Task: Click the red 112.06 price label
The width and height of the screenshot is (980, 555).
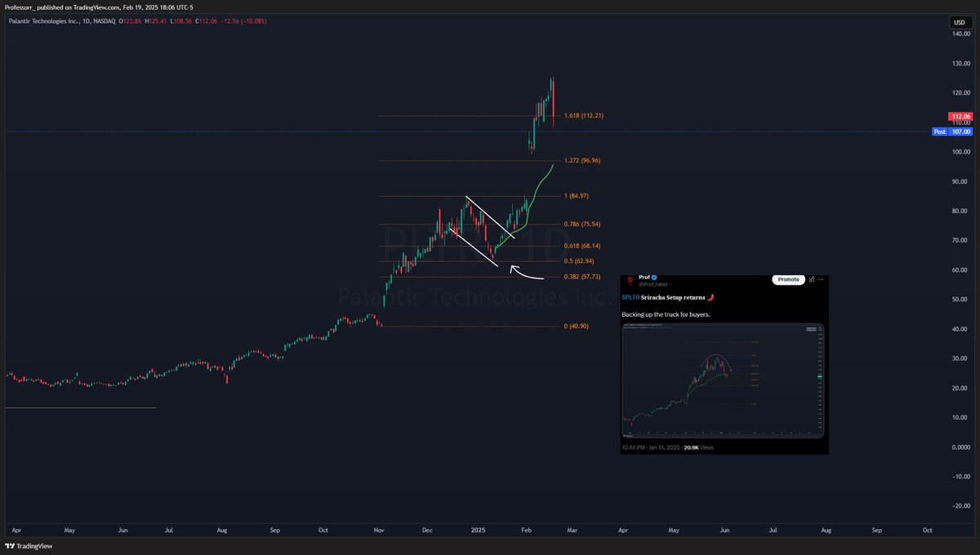Action: pos(962,116)
